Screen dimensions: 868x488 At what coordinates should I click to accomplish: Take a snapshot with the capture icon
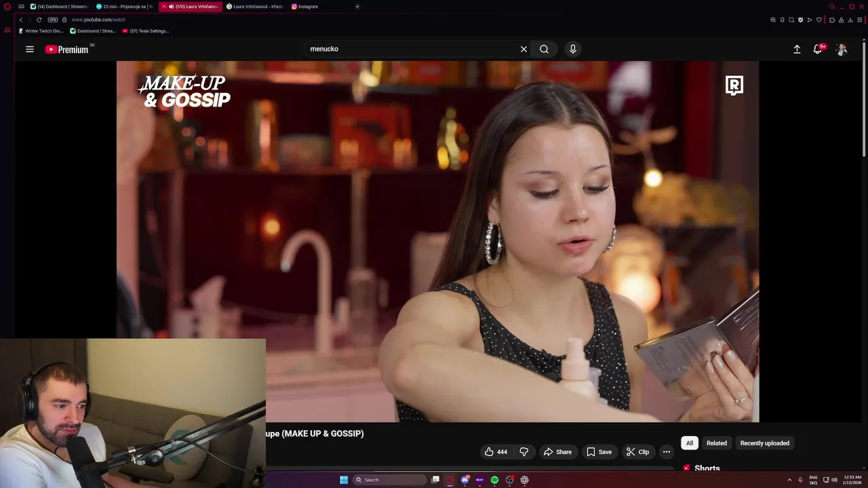tap(791, 20)
